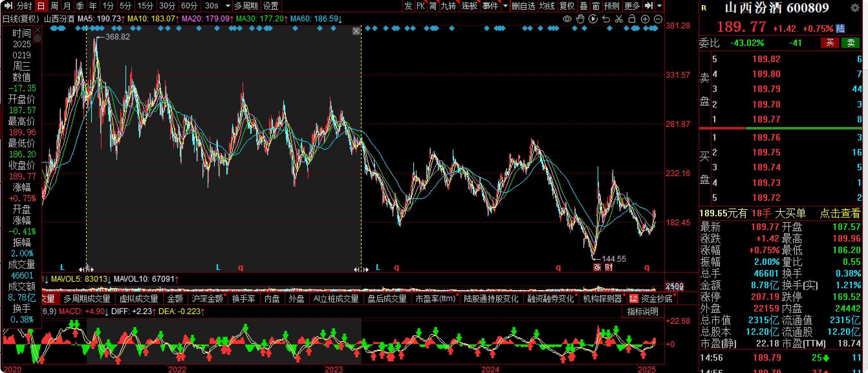Click the left boundary handle of shaded range

pos(86,269)
